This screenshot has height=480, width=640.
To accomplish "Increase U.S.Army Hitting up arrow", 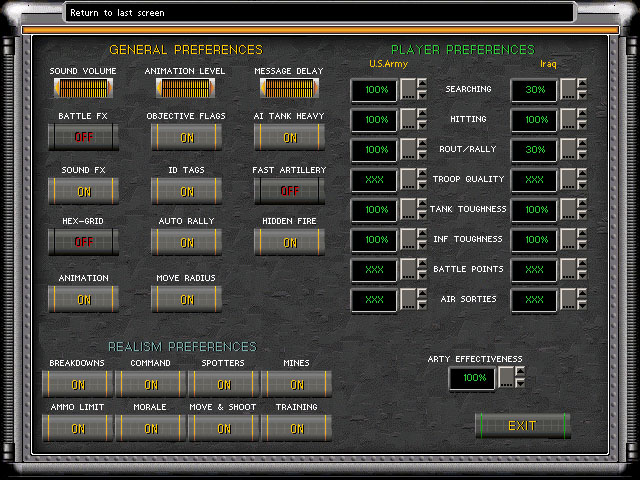I will click(x=422, y=113).
